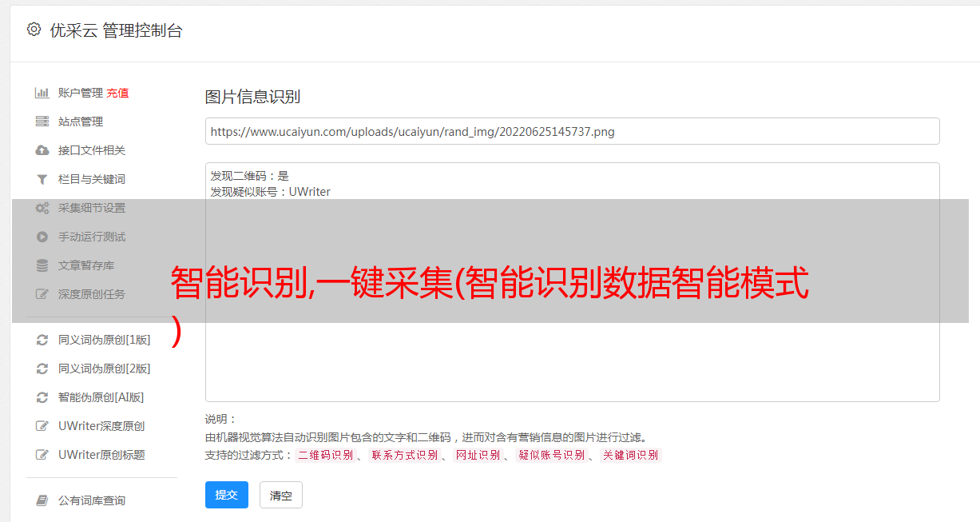
Task: Click the 二维码识别 filter tag
Action: [x=325, y=455]
